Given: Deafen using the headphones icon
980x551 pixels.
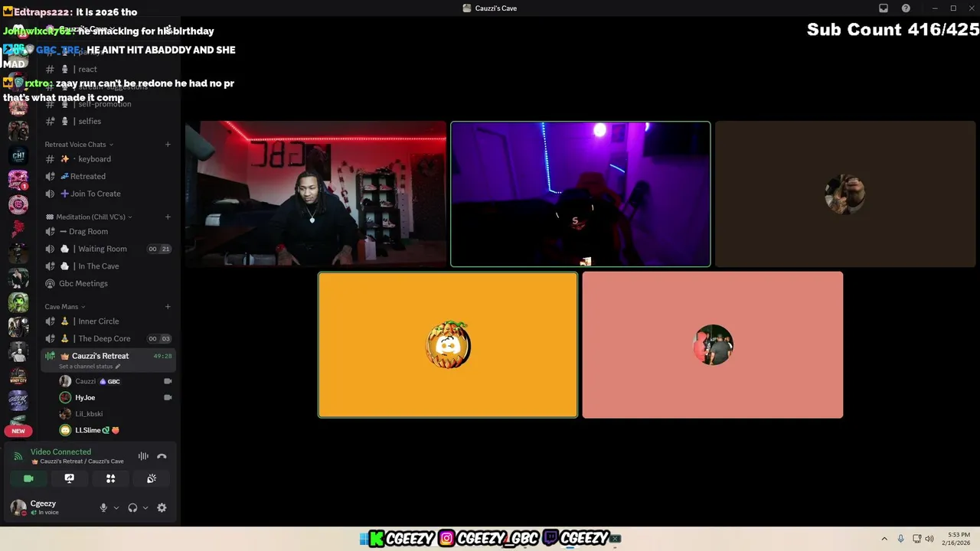Looking at the screenshot, I should [x=132, y=507].
